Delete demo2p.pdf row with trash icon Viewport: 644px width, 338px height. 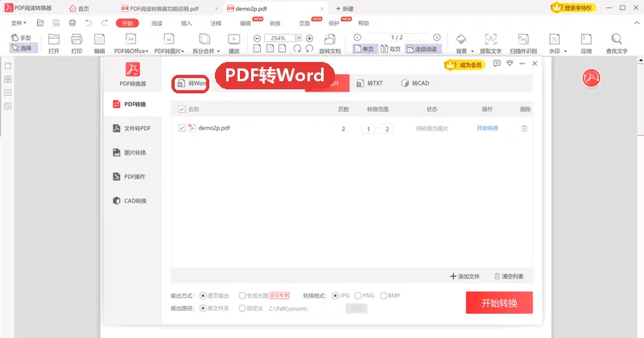pyautogui.click(x=525, y=129)
